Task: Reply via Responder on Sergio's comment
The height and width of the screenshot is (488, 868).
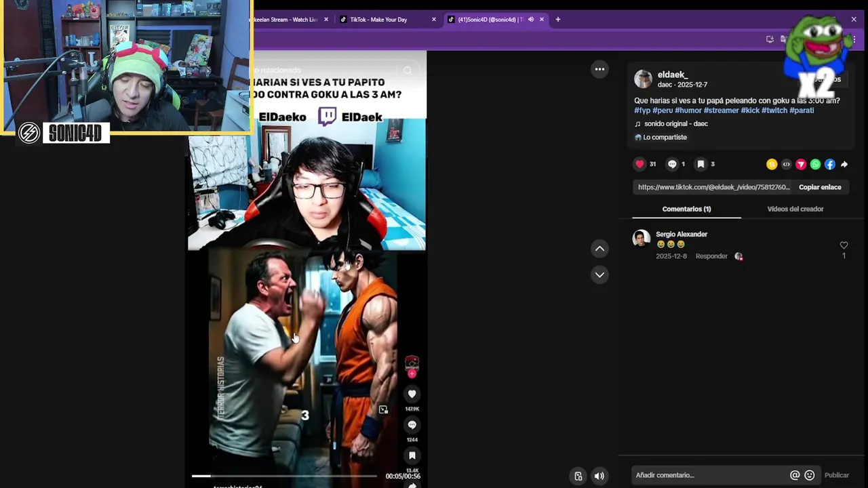Action: click(711, 256)
